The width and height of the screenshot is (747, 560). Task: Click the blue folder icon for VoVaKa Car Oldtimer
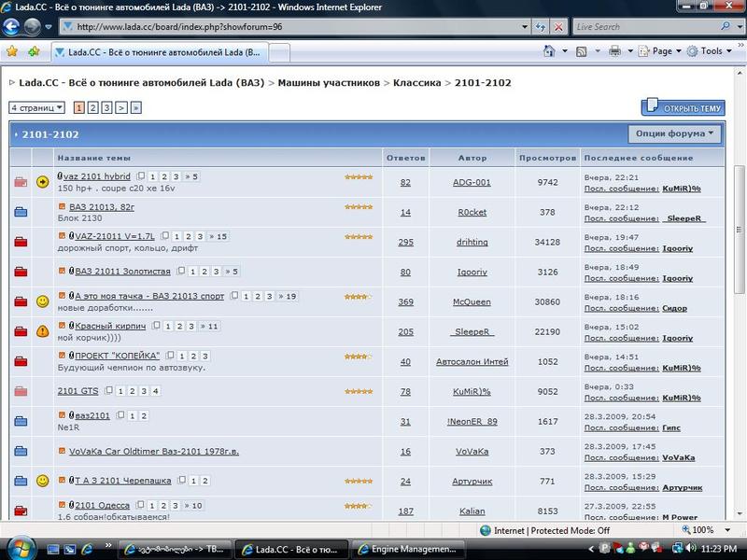tap(21, 451)
